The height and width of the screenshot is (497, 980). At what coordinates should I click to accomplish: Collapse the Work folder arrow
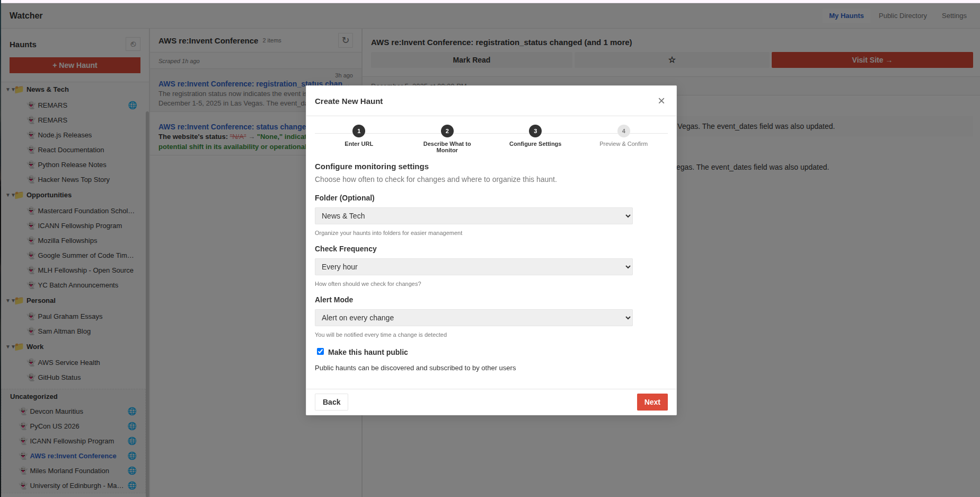[8, 346]
